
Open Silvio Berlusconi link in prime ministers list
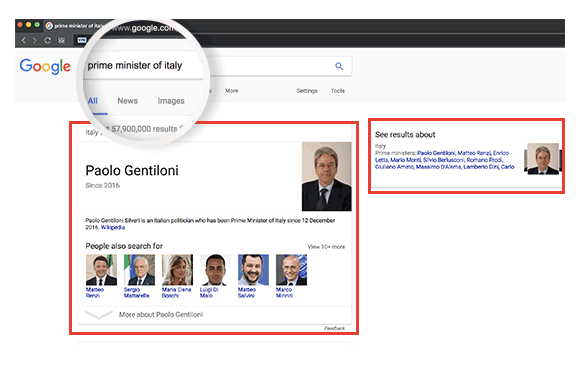pyautogui.click(x=444, y=160)
